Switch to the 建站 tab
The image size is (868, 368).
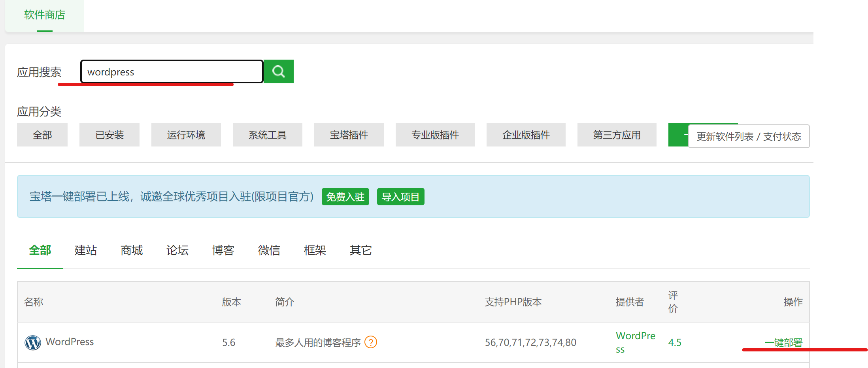pos(85,250)
